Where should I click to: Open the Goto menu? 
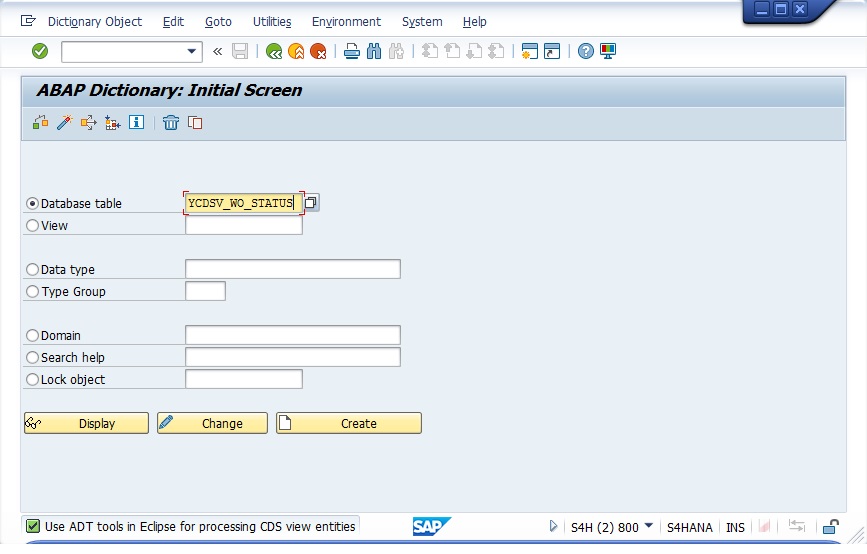[218, 22]
